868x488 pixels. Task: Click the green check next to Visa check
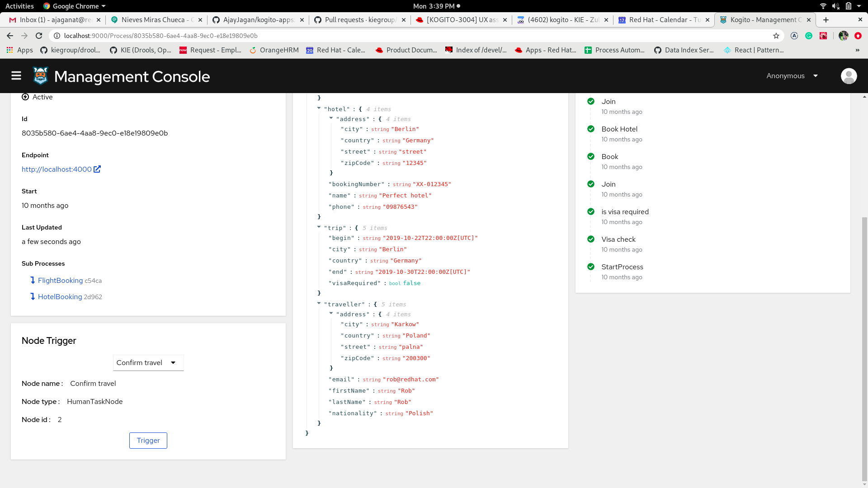click(590, 239)
